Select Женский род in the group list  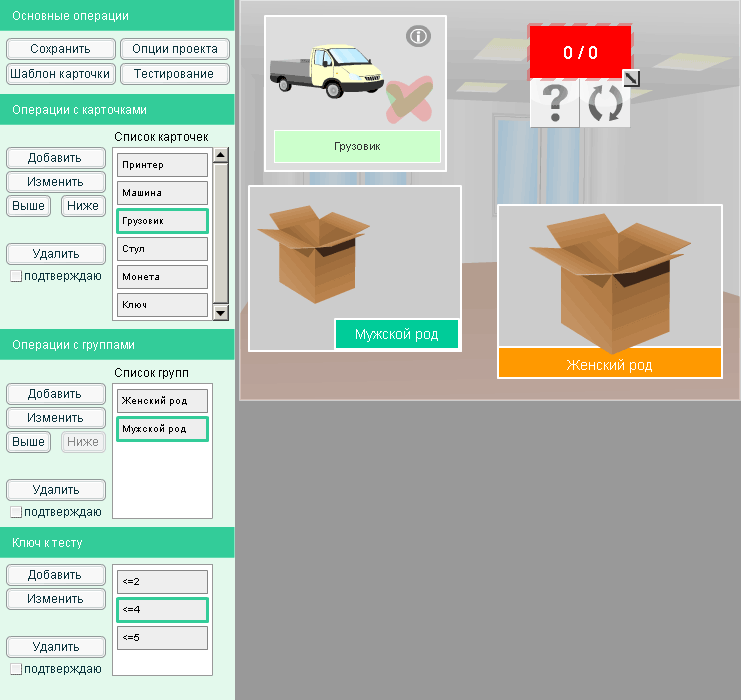tap(162, 401)
